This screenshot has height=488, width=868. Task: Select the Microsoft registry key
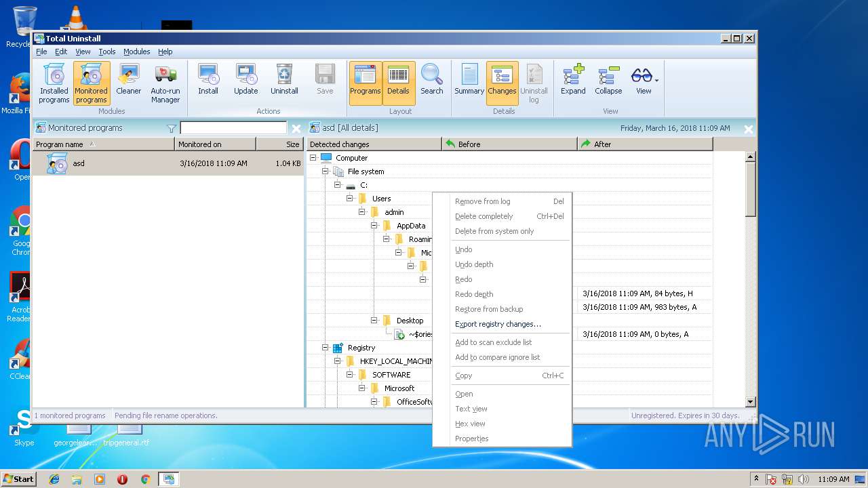point(399,388)
